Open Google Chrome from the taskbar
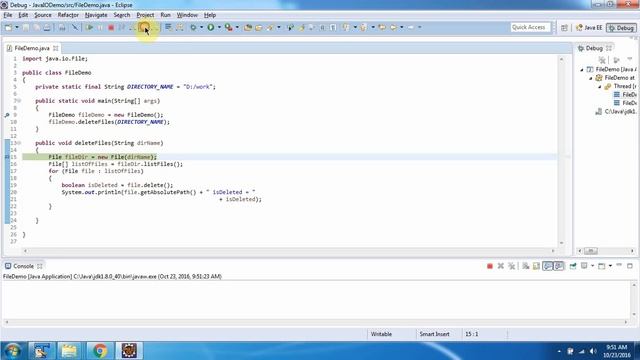Image resolution: width=640 pixels, height=360 pixels. [99, 351]
